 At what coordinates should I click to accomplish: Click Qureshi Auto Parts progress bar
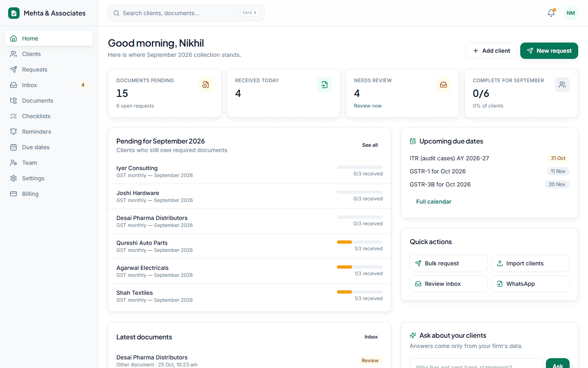click(360, 242)
